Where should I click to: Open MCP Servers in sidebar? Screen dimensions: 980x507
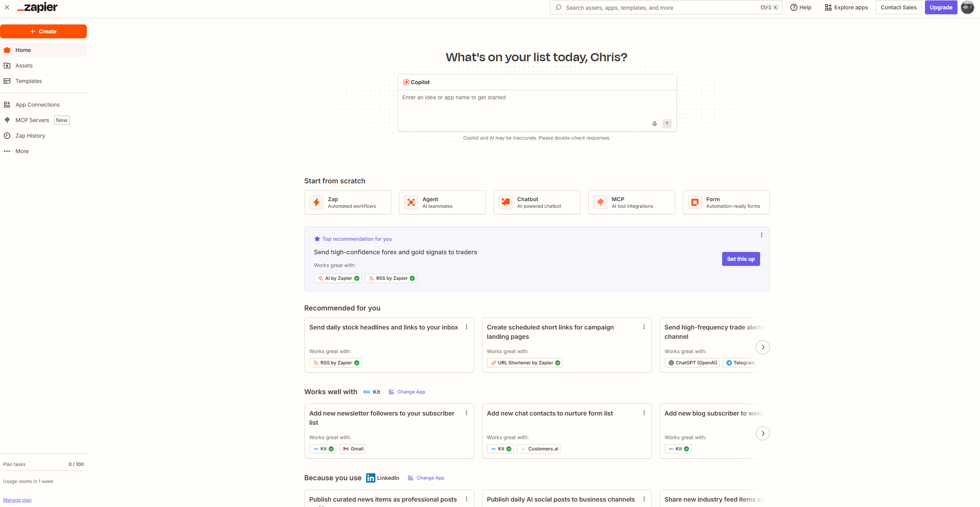(x=32, y=120)
